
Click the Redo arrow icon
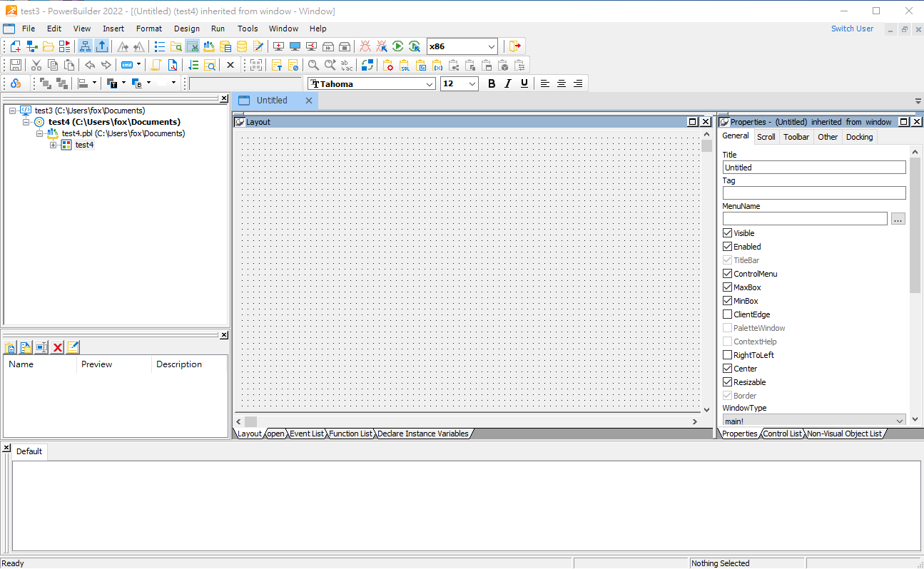106,65
